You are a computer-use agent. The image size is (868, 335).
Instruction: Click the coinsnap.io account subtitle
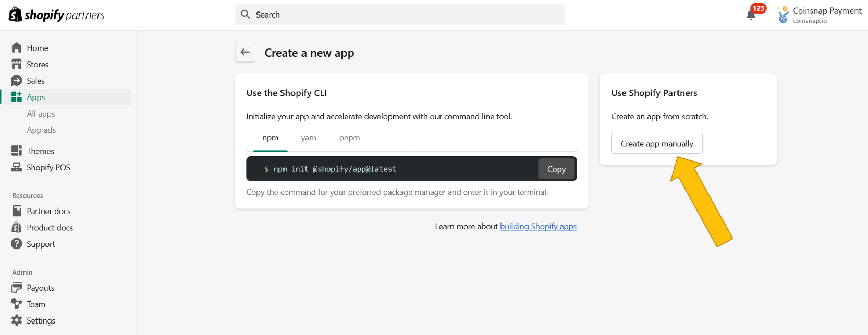[x=810, y=21]
